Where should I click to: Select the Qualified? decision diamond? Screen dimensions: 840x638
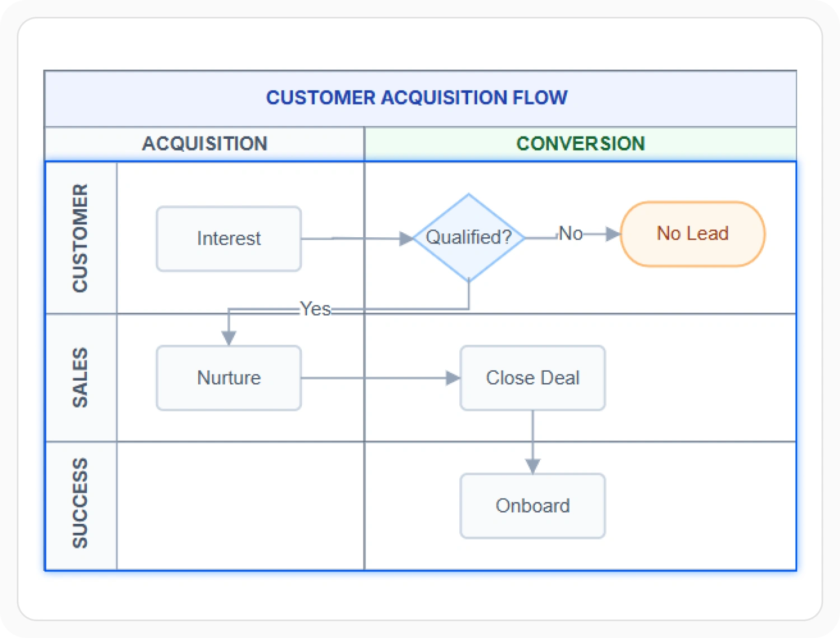point(469,238)
